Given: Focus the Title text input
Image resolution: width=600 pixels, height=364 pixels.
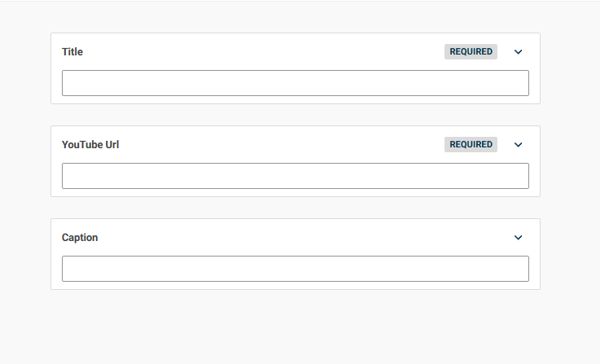Looking at the screenshot, I should [x=296, y=83].
